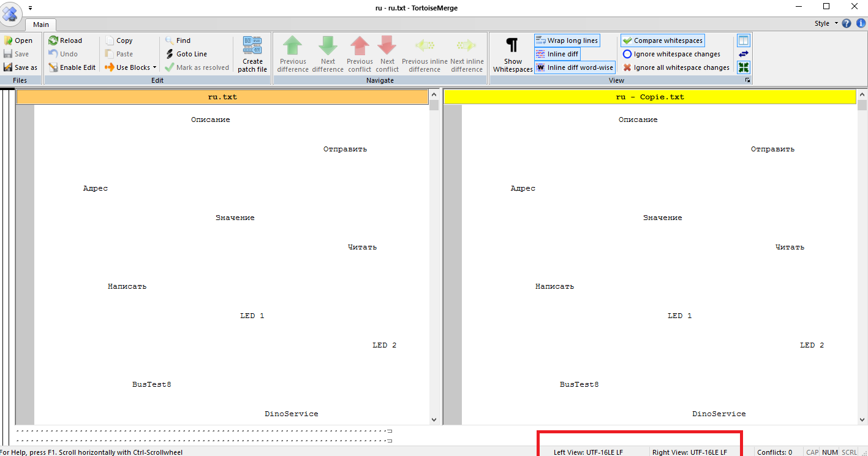This screenshot has height=456, width=868.
Task: Click 'BusTest8' in the right pane
Action: coord(579,384)
